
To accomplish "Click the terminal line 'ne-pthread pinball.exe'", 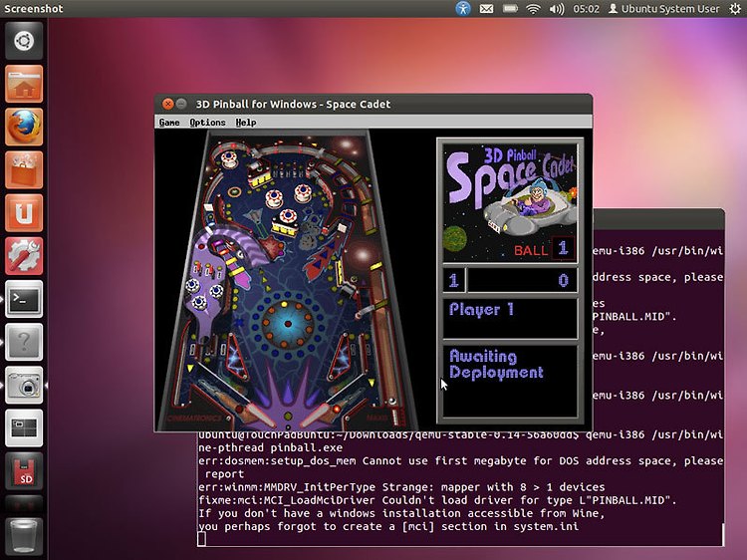I will coord(270,448).
